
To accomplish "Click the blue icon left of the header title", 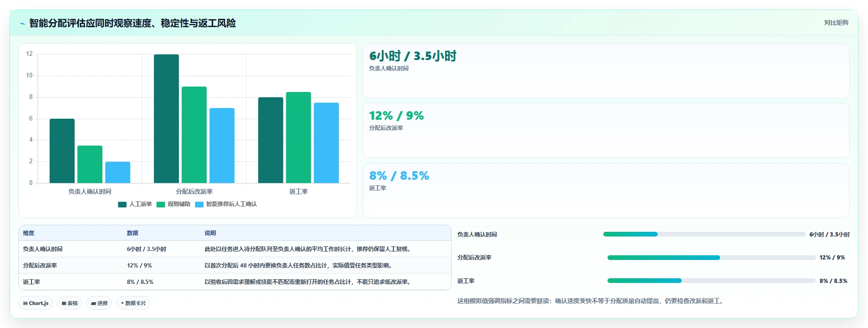I will pos(22,23).
